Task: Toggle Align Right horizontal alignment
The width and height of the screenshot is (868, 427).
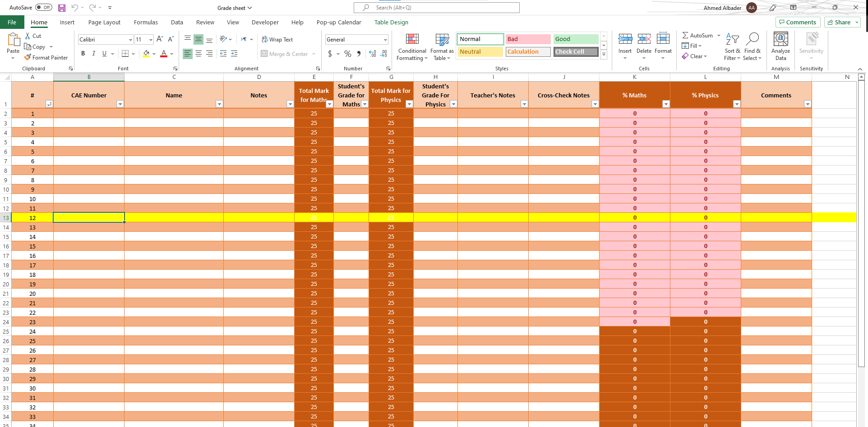Action: coord(209,54)
